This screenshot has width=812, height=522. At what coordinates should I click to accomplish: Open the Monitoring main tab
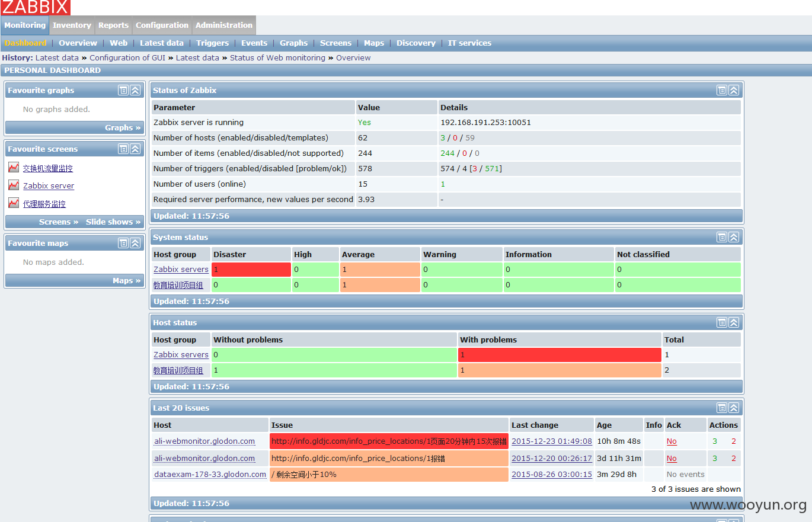pos(25,25)
